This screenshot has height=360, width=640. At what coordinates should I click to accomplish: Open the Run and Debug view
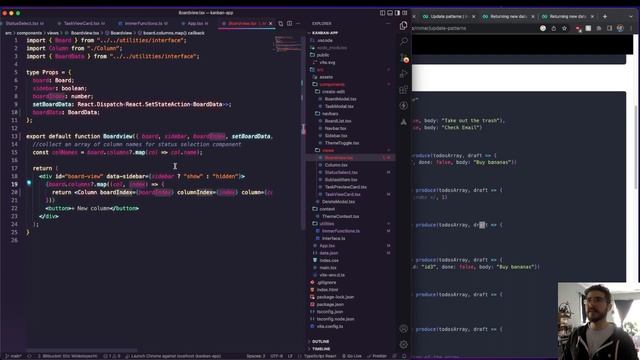(403, 74)
